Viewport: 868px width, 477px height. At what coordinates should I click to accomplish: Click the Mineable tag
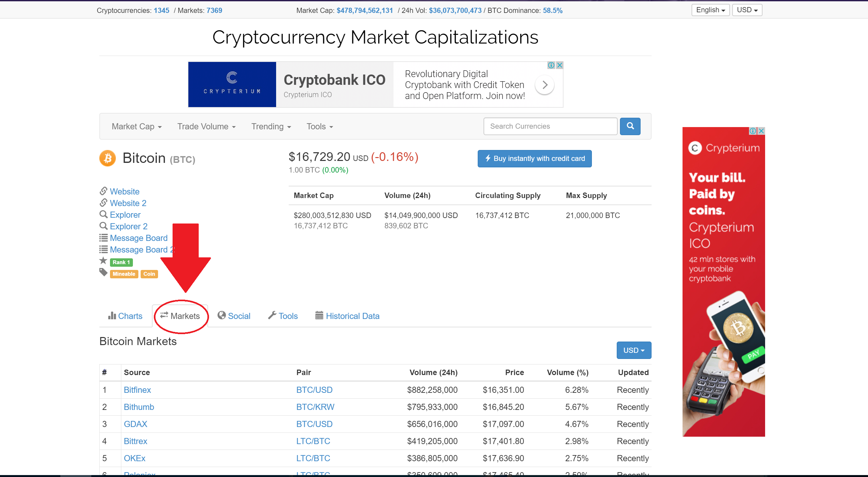tap(124, 274)
